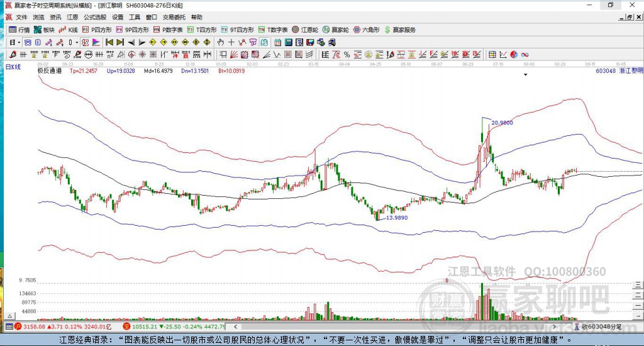Click the 13.9890 low price label
Screen dimensions: 644x346
(x=397, y=218)
